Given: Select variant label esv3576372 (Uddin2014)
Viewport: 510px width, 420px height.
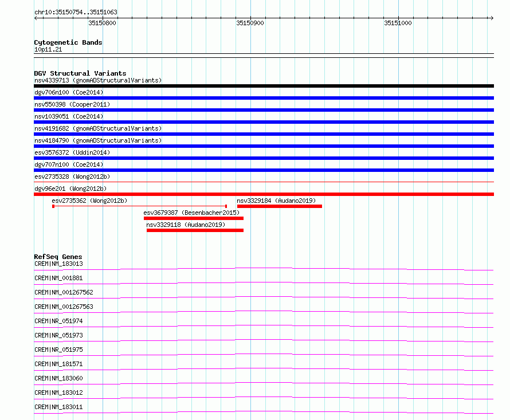Looking at the screenshot, I should (72, 152).
